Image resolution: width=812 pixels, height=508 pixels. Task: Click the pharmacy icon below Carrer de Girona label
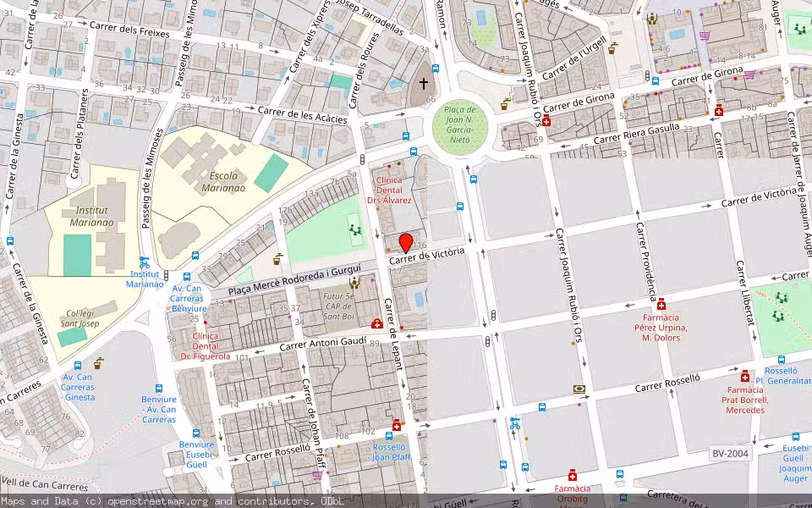click(x=718, y=110)
